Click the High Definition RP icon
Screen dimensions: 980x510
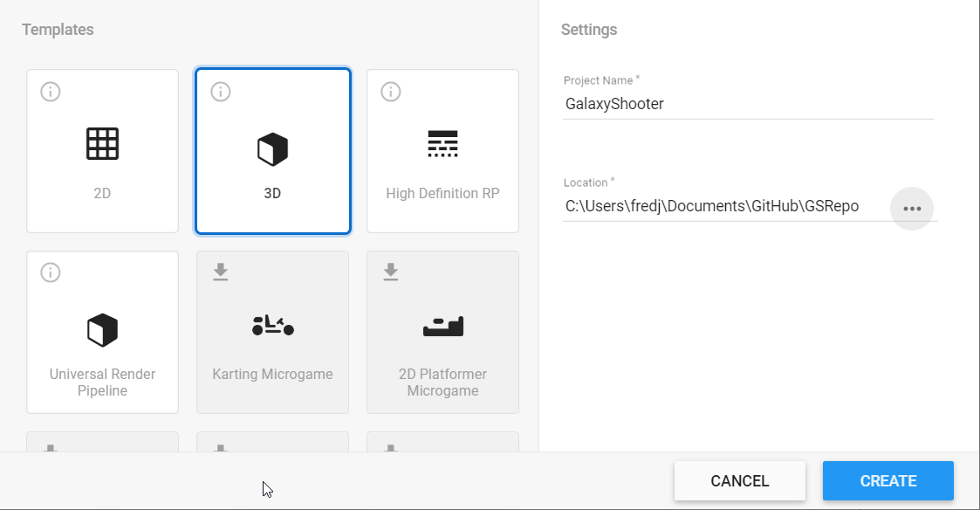[x=442, y=143]
